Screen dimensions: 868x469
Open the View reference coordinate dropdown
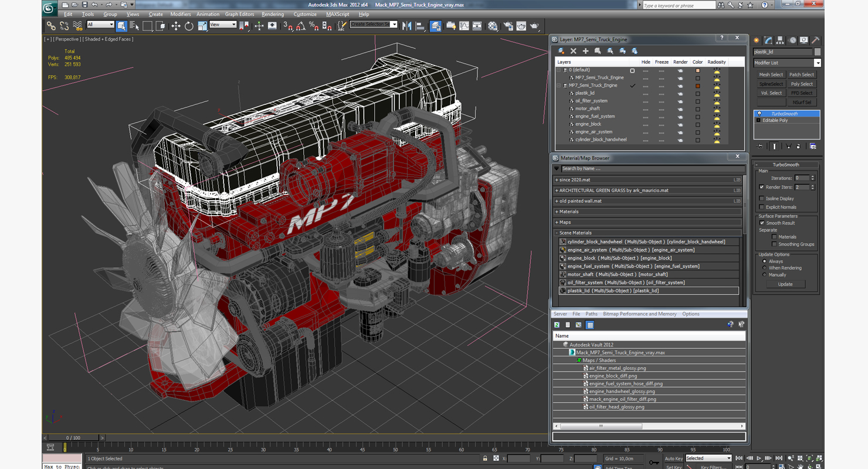pyautogui.click(x=223, y=25)
